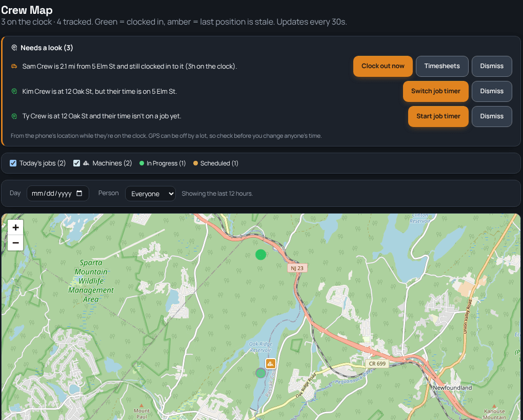
Task: Click the CR 699 road label on map
Action: coord(377,364)
